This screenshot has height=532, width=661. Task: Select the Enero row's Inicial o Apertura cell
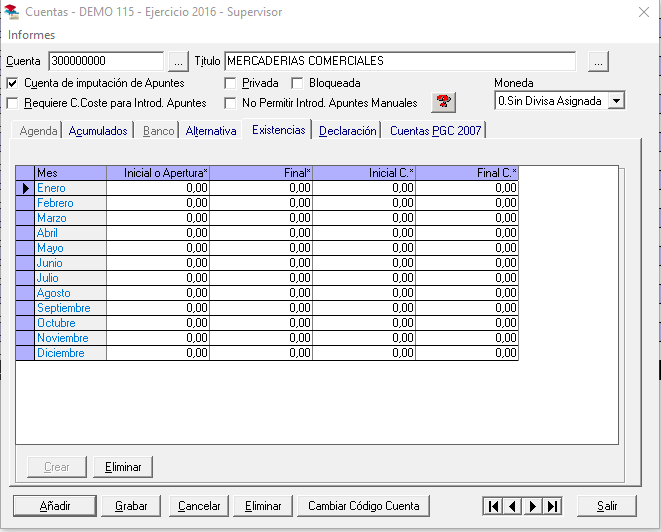158,188
